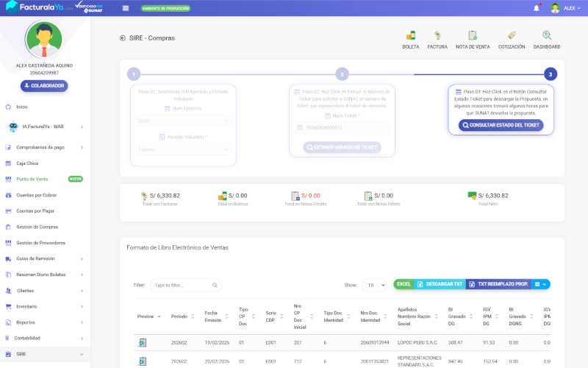This screenshot has height=368, width=588.
Task: Go back using SIRE - Compras arrow
Action: tap(122, 38)
